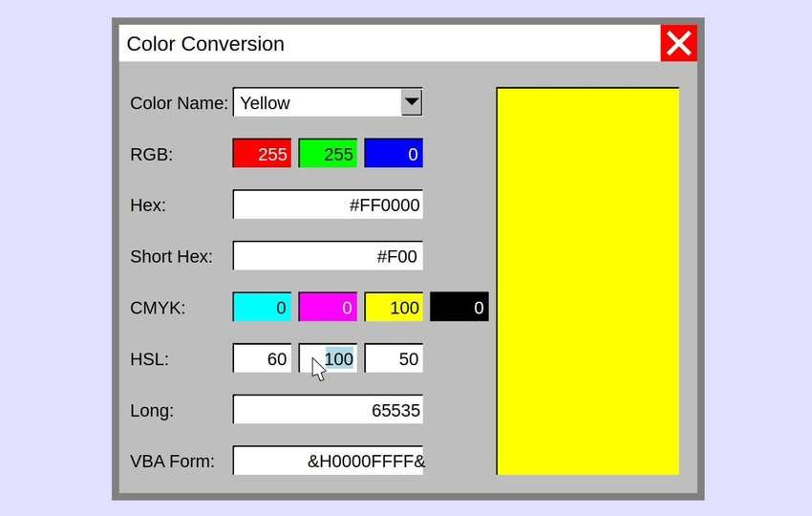This screenshot has height=516, width=812.
Task: Click the 'Hex:' label
Action: [148, 205]
